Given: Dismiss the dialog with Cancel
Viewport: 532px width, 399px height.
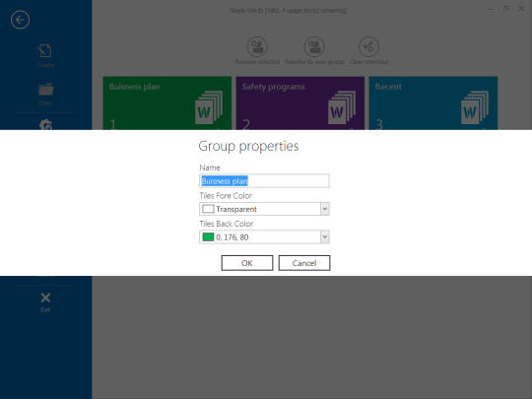Looking at the screenshot, I should point(304,263).
